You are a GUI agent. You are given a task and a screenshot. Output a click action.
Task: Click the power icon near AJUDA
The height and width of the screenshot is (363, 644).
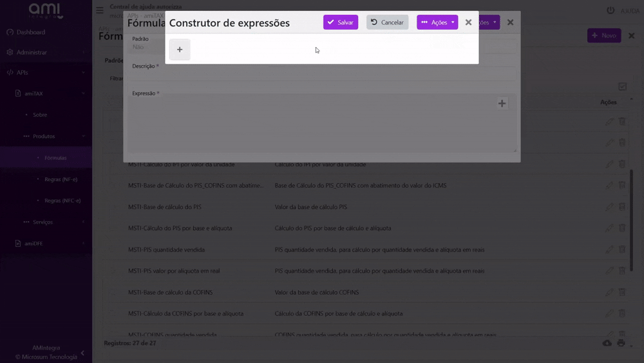611,10
